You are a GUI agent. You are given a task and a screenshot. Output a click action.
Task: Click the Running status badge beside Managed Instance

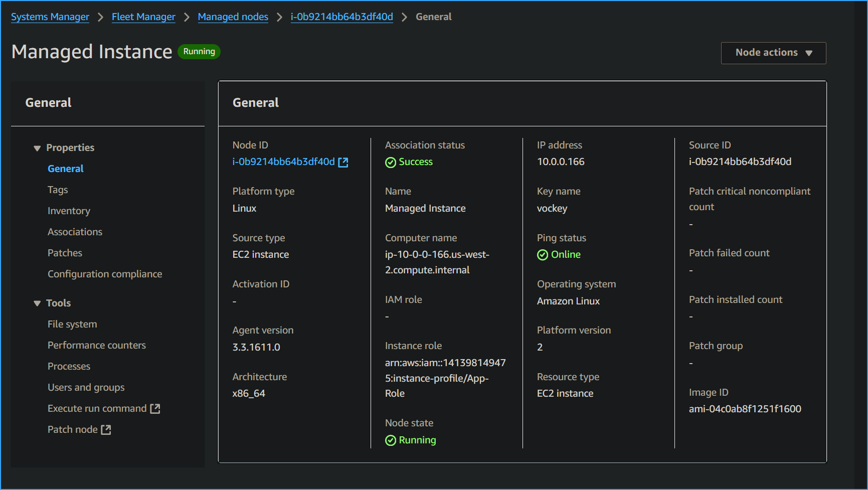(199, 51)
